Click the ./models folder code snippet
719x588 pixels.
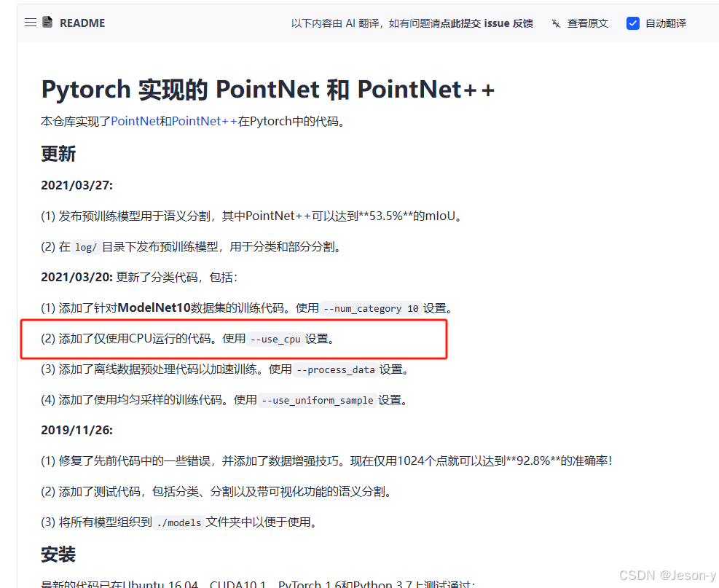(x=178, y=522)
